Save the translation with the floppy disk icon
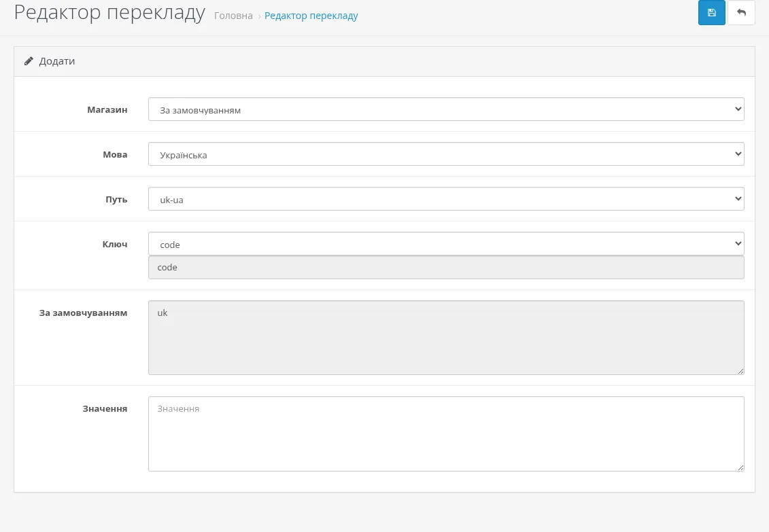Image resolution: width=769 pixels, height=532 pixels. tap(711, 13)
